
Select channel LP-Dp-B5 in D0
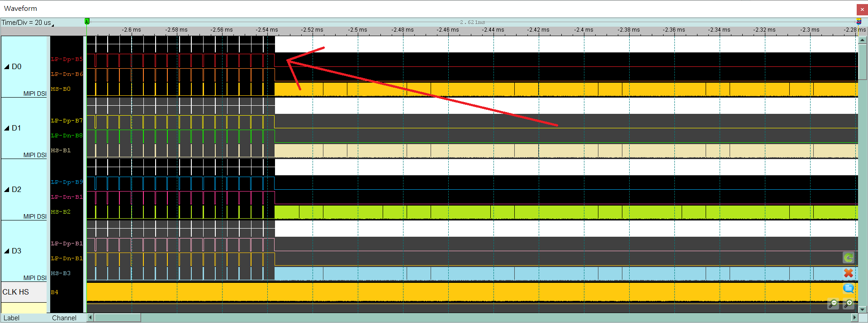pos(66,59)
